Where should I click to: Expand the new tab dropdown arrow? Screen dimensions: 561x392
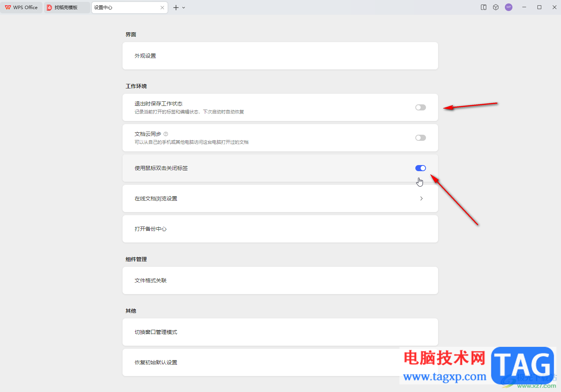pyautogui.click(x=184, y=8)
